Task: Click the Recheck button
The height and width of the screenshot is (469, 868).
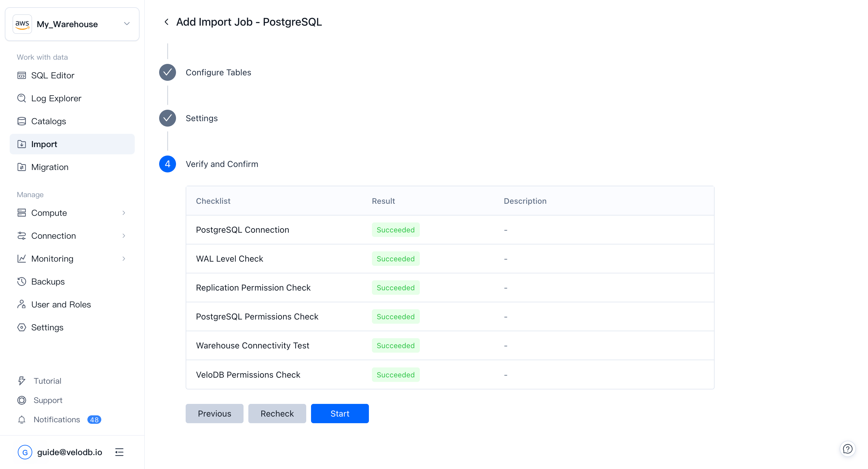Action: click(x=277, y=414)
